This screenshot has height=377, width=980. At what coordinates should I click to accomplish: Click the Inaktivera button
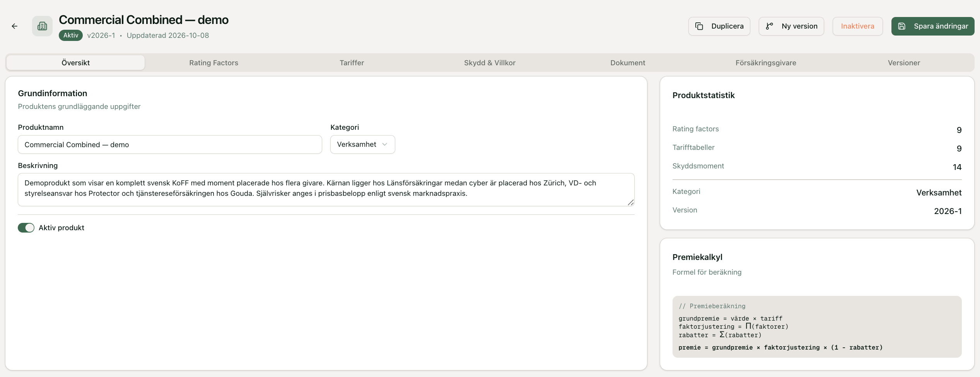857,26
